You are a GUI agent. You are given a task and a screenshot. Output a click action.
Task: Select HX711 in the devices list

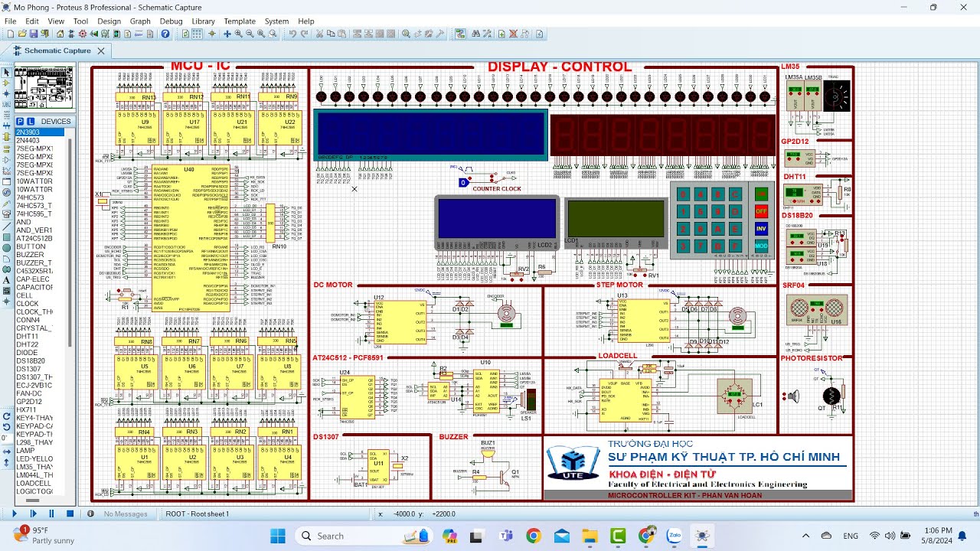tap(27, 409)
